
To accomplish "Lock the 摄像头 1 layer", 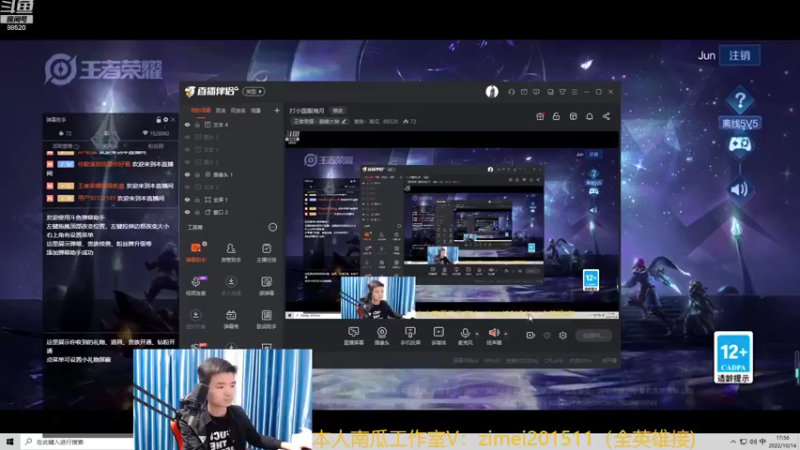I will [197, 174].
